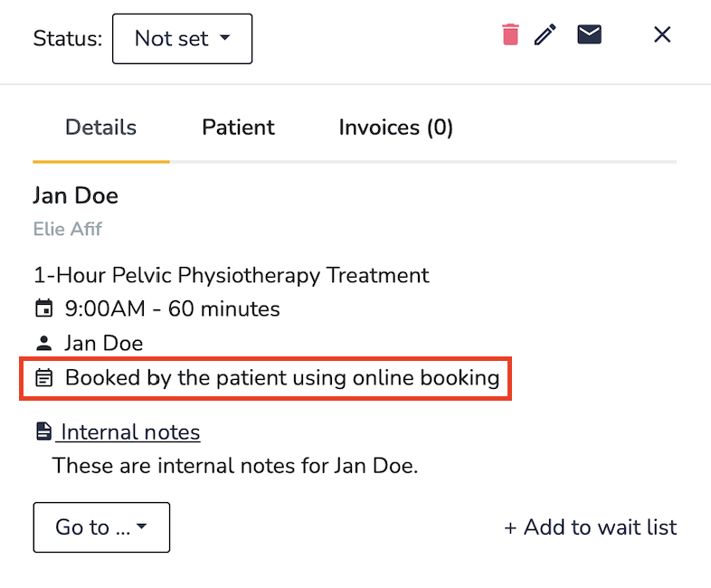The height and width of the screenshot is (588, 711).
Task: Click the "9:00AM - 60 minutes" time text
Action: 172,309
